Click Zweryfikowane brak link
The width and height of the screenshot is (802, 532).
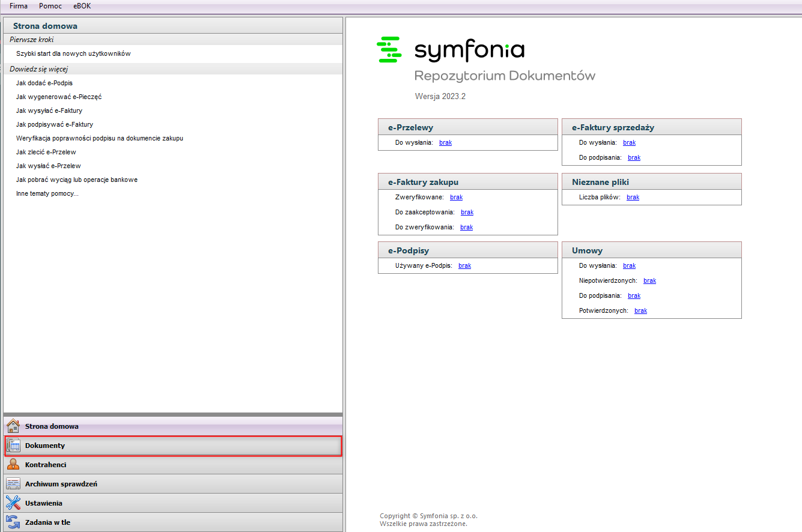[x=456, y=197]
